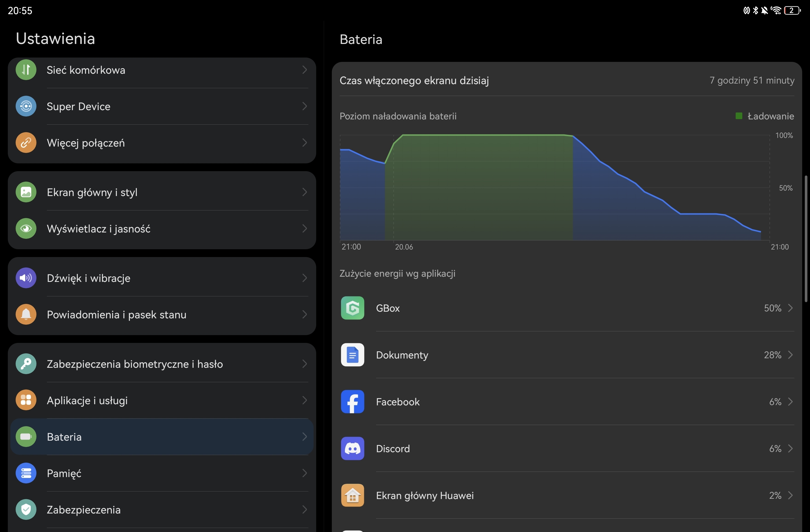This screenshot has width=810, height=532.
Task: Expand Dokumenty usage details chevron
Action: 790,355
